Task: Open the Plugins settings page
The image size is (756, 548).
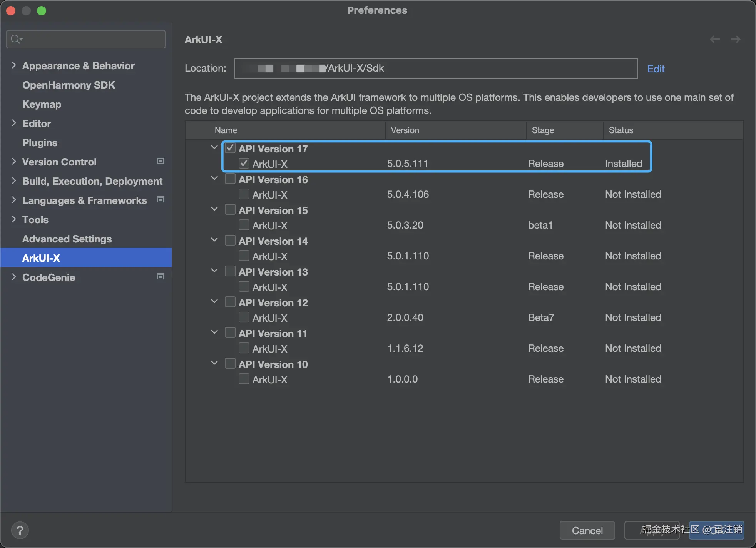Action: coord(40,142)
